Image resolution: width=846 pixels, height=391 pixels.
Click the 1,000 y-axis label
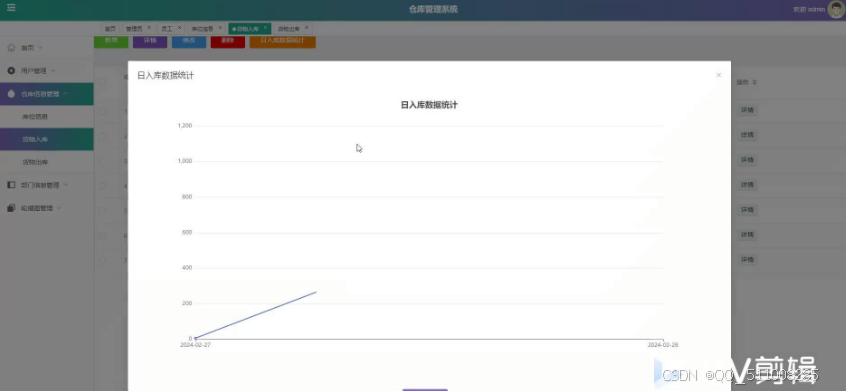[185, 161]
